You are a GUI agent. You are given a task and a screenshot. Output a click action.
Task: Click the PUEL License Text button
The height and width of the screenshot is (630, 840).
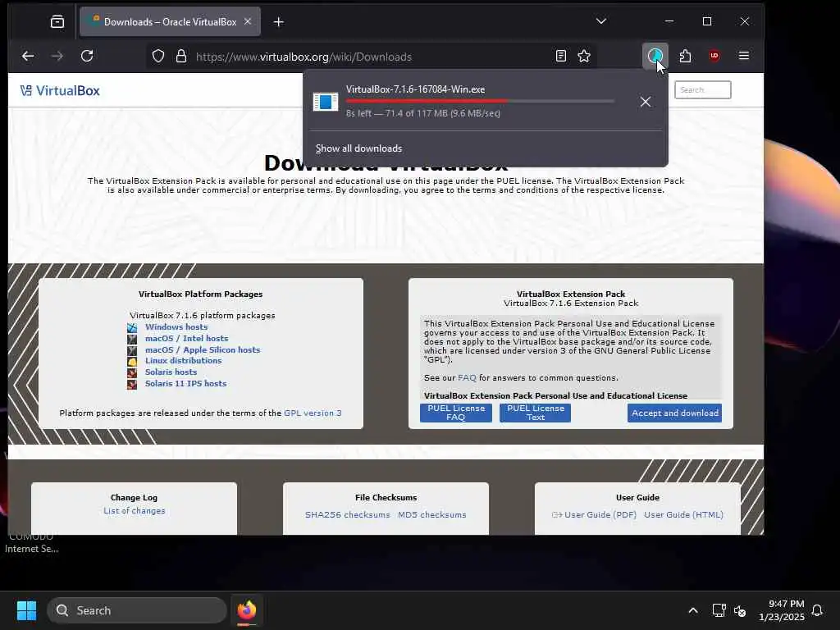pos(535,413)
